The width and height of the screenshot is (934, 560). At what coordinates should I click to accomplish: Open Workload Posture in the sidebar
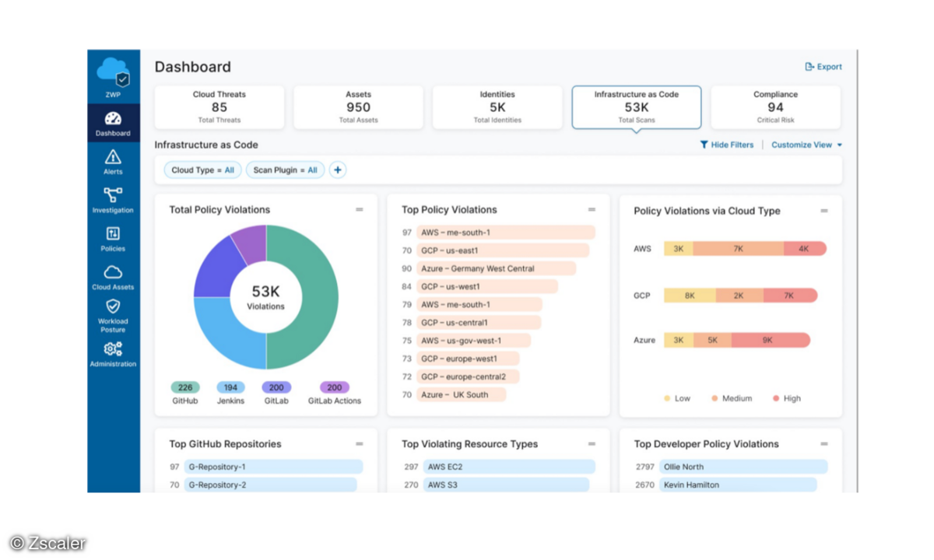[114, 317]
